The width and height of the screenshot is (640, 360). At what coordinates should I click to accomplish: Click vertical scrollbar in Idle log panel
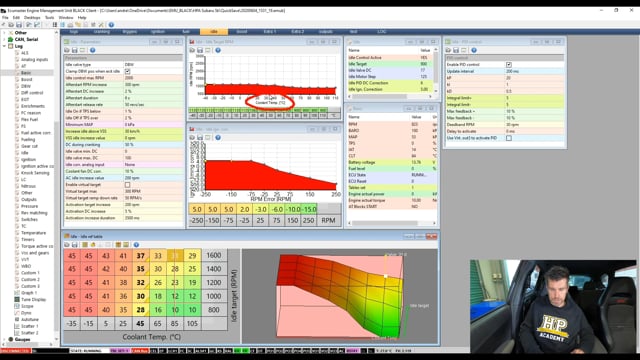[436, 70]
